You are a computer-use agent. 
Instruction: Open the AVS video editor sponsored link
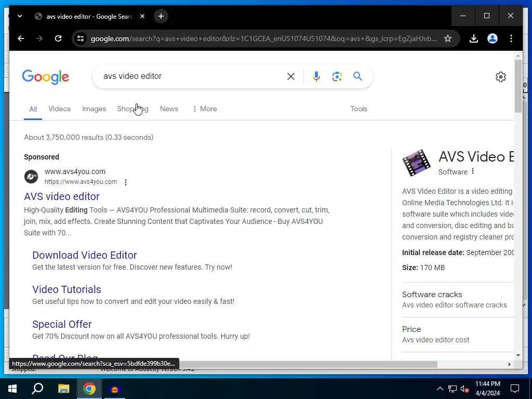(x=62, y=196)
